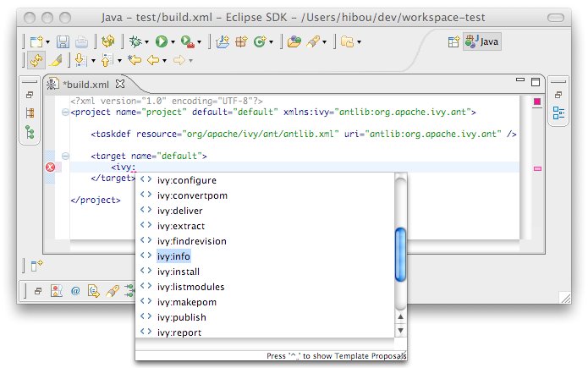The image size is (588, 368).
Task: Click the autocomplete list scrollbar thumb
Action: point(401,255)
